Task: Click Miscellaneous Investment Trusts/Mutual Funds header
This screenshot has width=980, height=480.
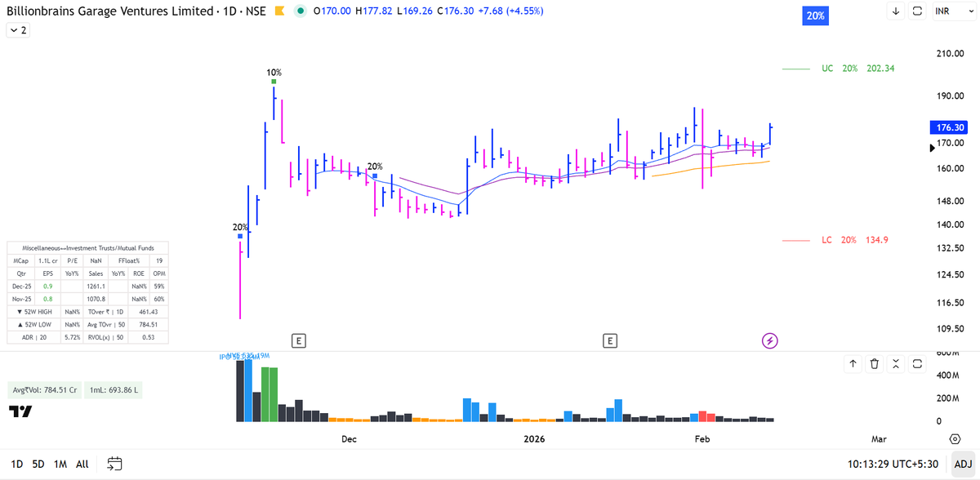Action: [88, 247]
